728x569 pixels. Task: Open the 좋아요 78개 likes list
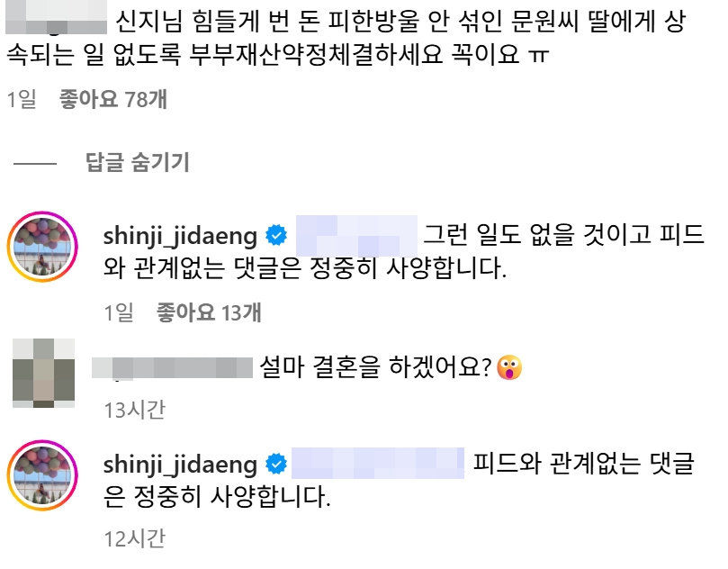(113, 99)
